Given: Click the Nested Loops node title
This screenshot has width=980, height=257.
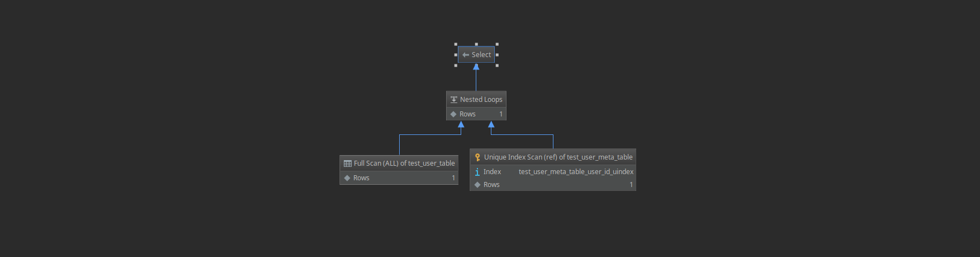Looking at the screenshot, I should coord(481,100).
